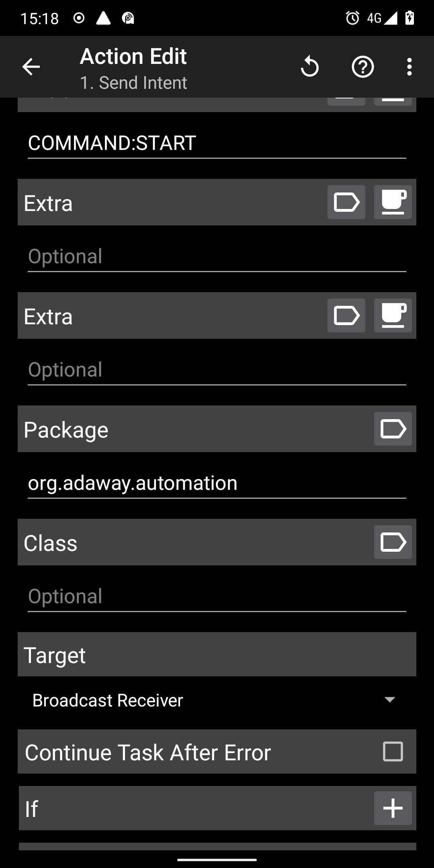
Task: Edit the COMMAND:START text field
Action: [x=217, y=143]
